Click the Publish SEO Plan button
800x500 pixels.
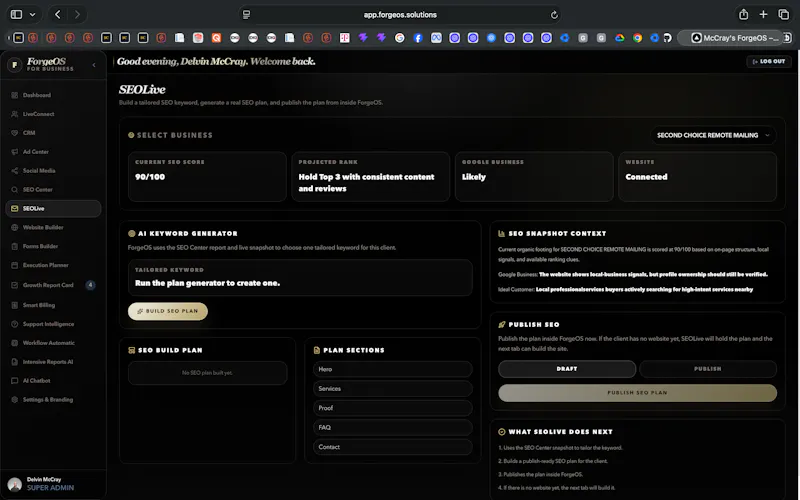point(637,393)
